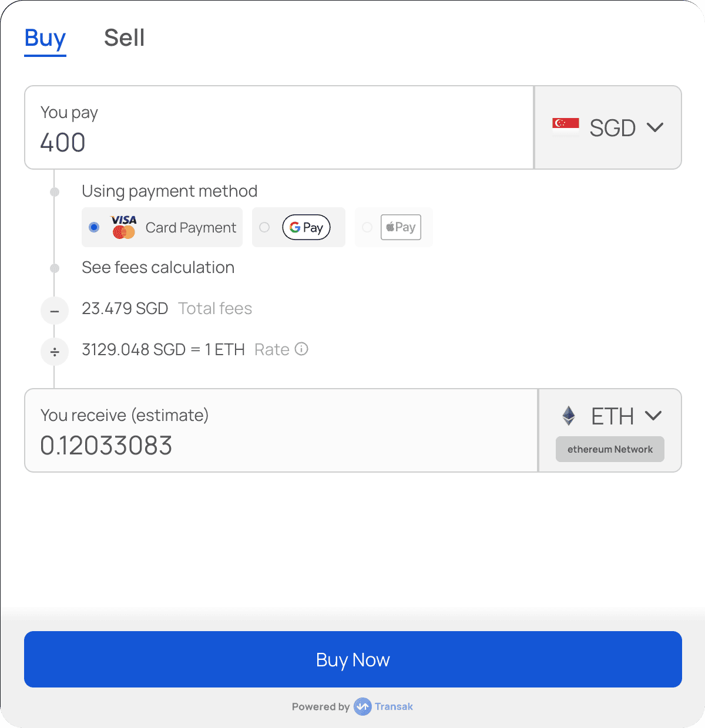Select the Apple Pay radio button
Image resolution: width=705 pixels, height=728 pixels.
[367, 227]
